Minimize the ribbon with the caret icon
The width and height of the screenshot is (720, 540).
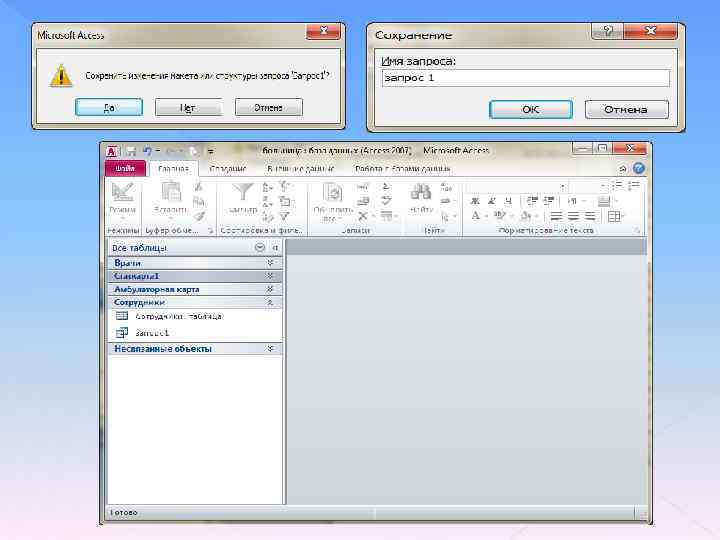point(623,169)
